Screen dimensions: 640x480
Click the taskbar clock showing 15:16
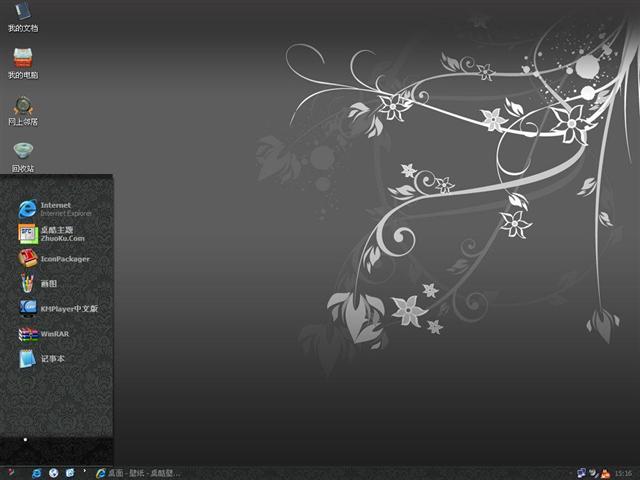click(623, 474)
